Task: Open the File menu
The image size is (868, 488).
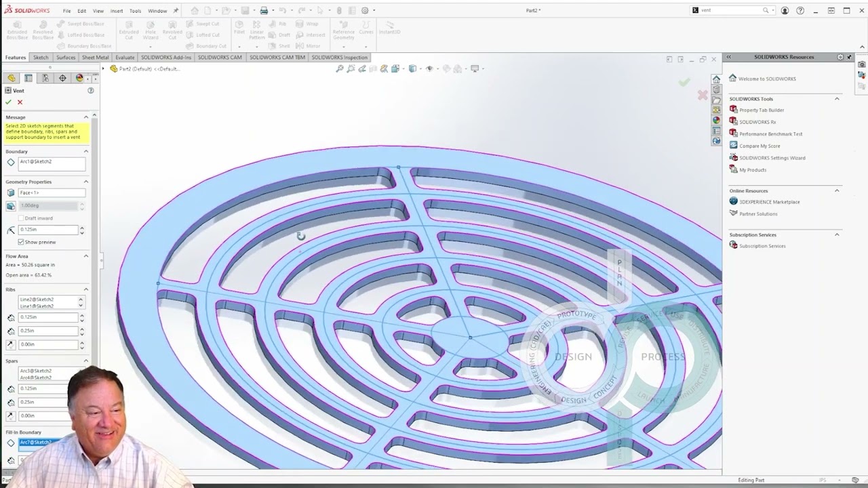Action: click(66, 11)
